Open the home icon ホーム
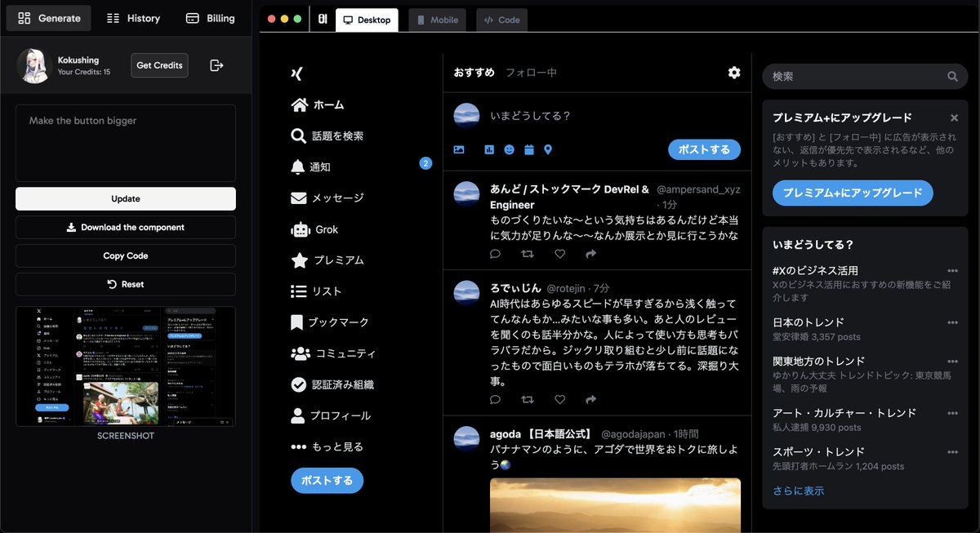This screenshot has width=980, height=533. pos(300,104)
